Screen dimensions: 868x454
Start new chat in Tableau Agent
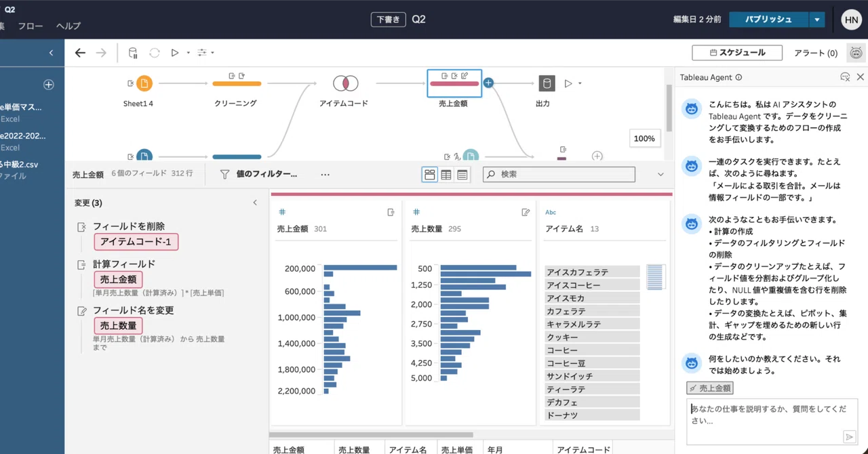(x=845, y=77)
